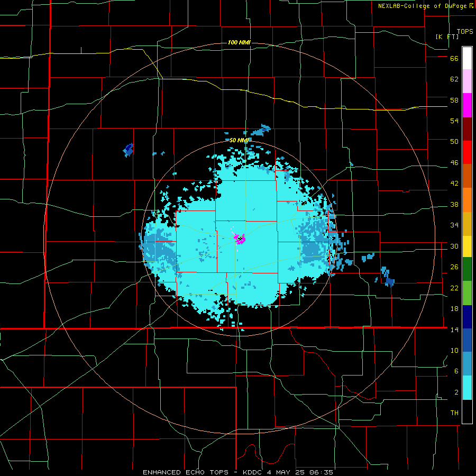The height and width of the screenshot is (476, 476).
Task: Click legend value 2
Action: (x=456, y=392)
